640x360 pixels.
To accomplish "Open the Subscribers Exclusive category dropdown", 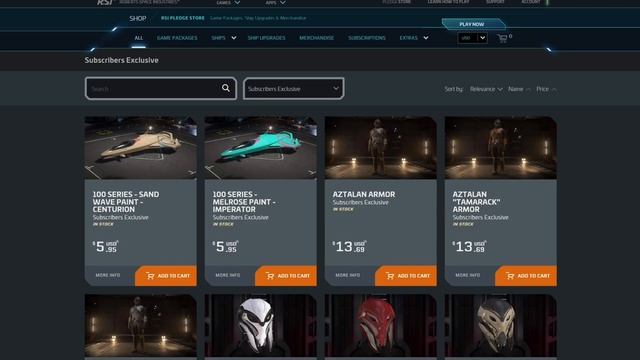I will tap(293, 89).
